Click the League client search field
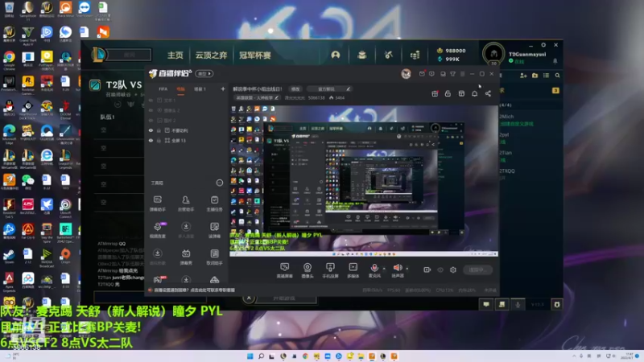 point(129,55)
